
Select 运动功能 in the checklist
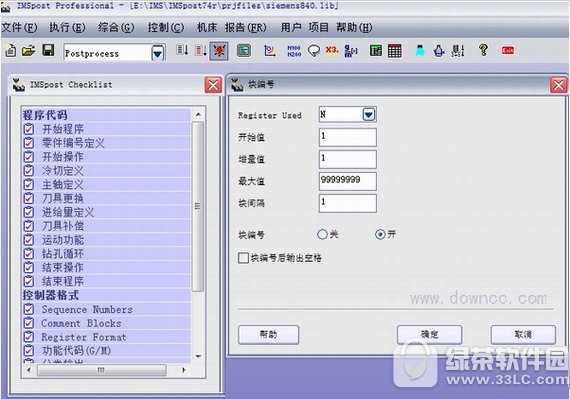[106, 240]
